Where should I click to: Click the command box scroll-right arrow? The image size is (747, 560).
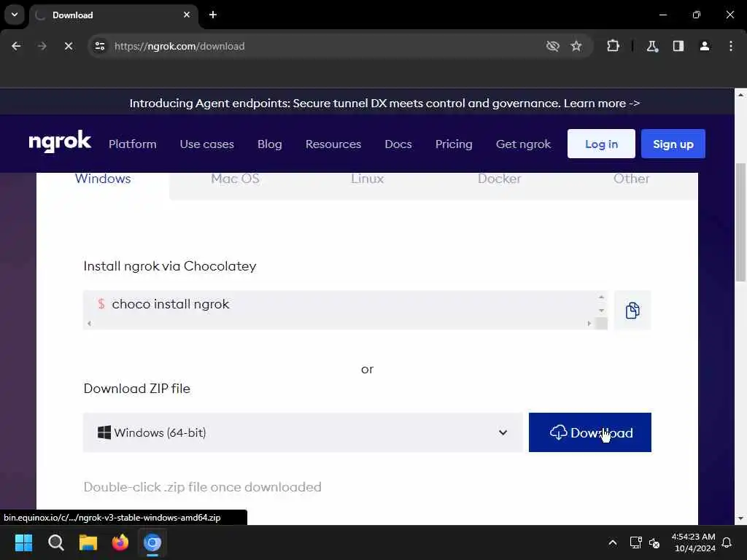(x=589, y=323)
